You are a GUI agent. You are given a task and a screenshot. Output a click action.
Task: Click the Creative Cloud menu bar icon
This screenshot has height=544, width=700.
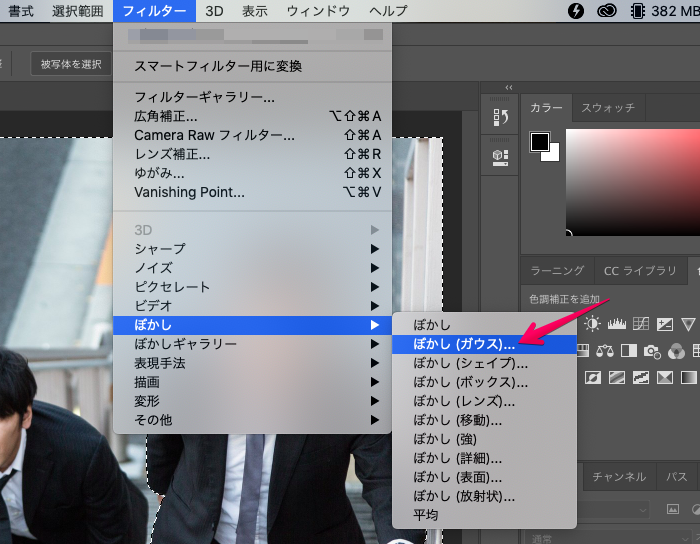click(606, 11)
